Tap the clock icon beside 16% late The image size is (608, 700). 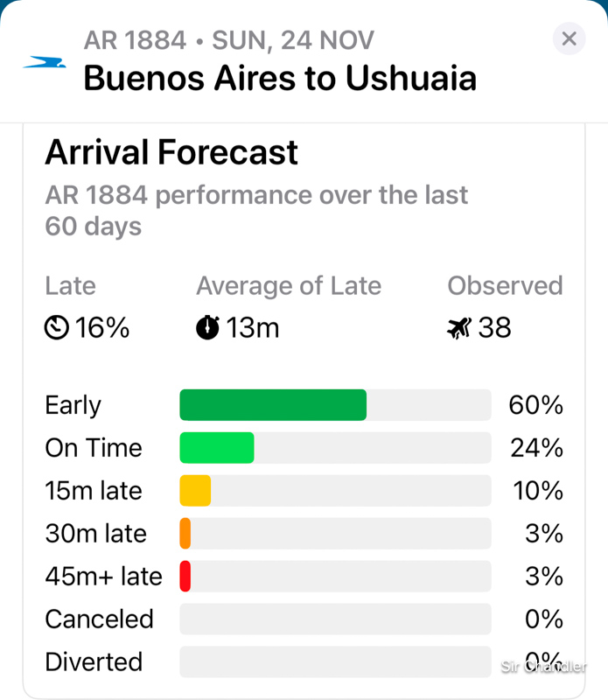coord(57,328)
